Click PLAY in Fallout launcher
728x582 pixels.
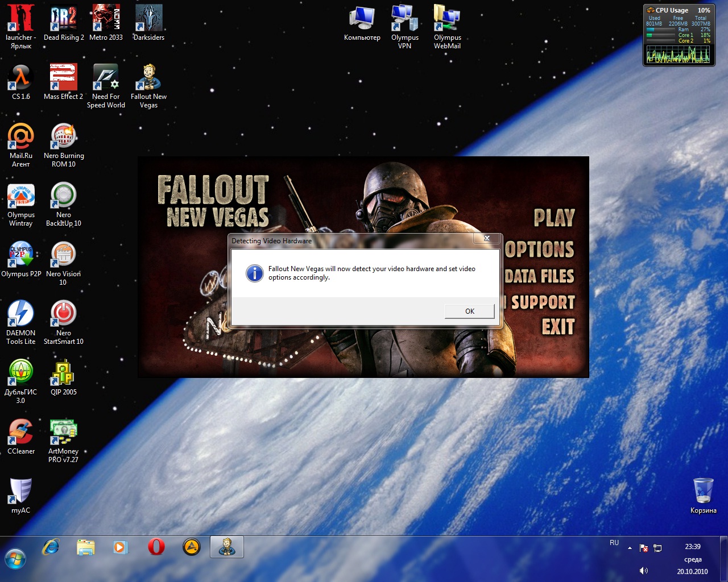(x=555, y=218)
